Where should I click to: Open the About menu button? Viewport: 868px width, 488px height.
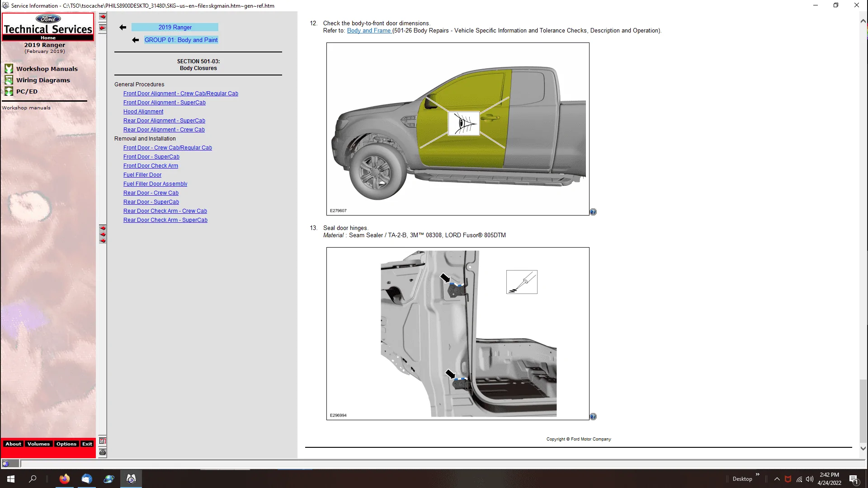pos(13,444)
